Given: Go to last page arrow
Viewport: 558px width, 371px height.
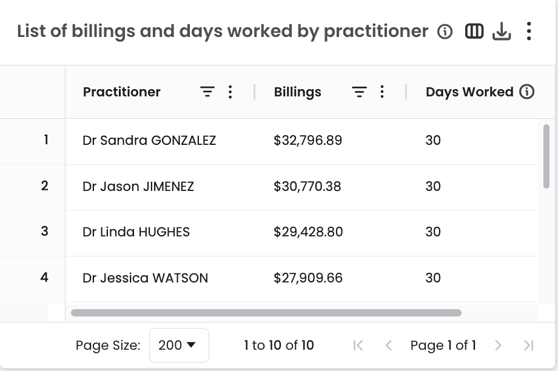Looking at the screenshot, I should click(528, 345).
